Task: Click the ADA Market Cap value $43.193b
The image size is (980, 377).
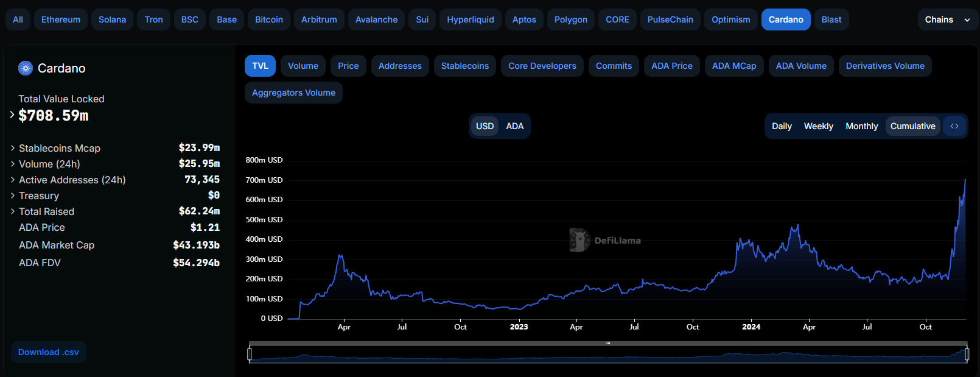Action: click(196, 245)
